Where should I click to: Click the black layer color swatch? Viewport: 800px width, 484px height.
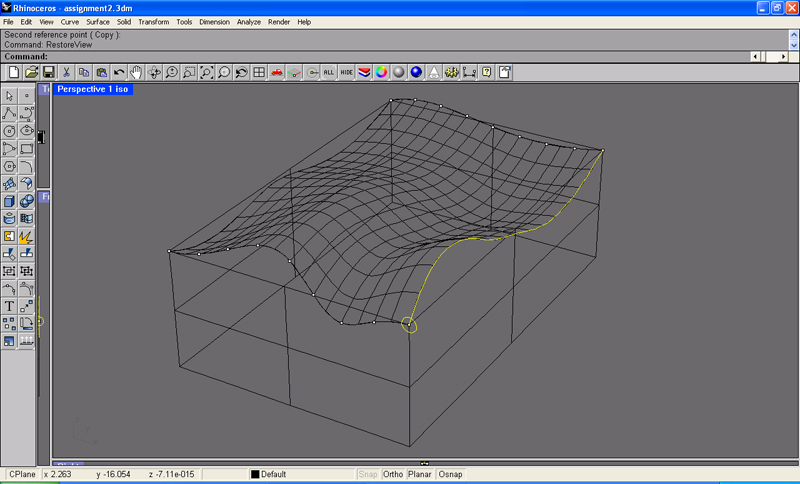[x=255, y=474]
